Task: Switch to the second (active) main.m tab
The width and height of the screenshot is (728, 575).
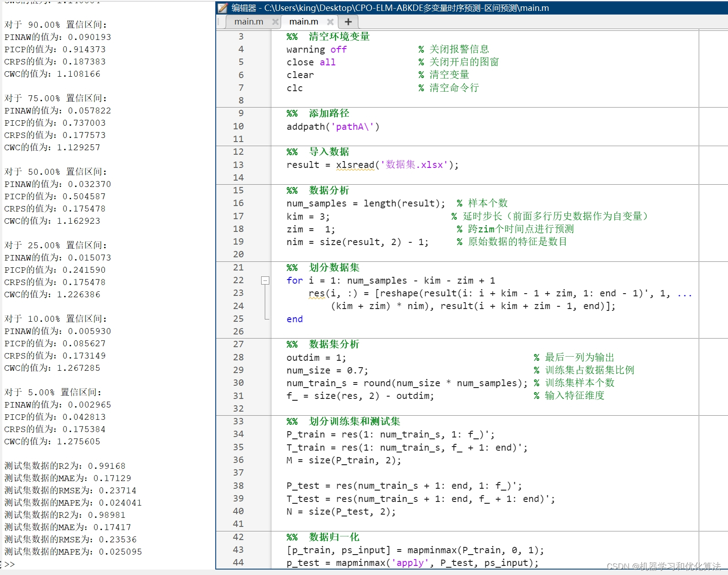Action: (304, 21)
